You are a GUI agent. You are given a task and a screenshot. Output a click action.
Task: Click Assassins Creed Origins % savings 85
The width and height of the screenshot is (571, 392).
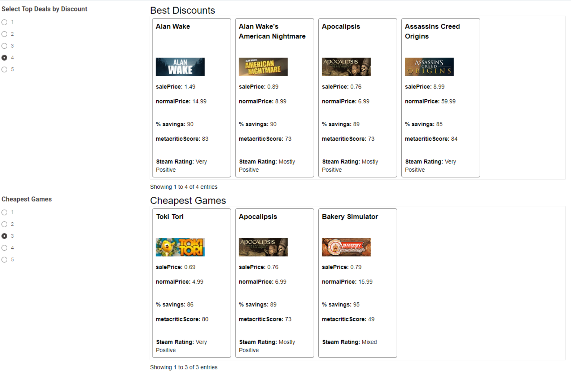point(424,124)
